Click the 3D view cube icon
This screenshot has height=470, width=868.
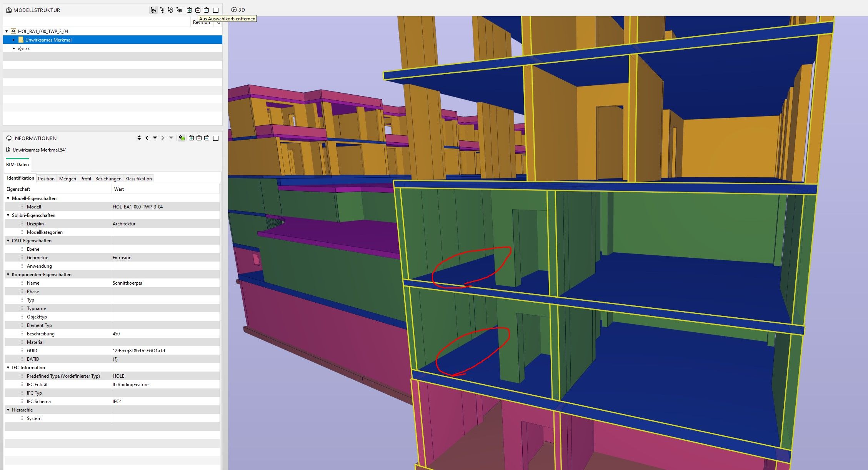(x=233, y=10)
